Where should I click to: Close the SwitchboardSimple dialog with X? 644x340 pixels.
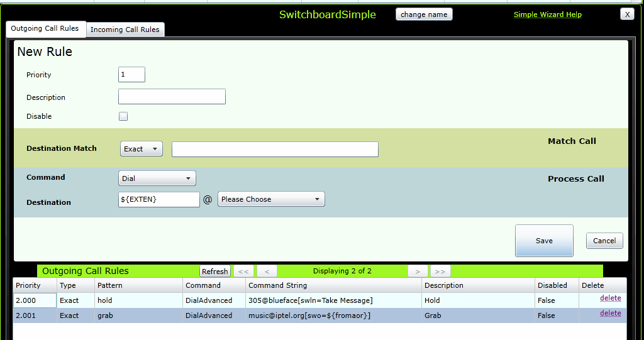627,14
